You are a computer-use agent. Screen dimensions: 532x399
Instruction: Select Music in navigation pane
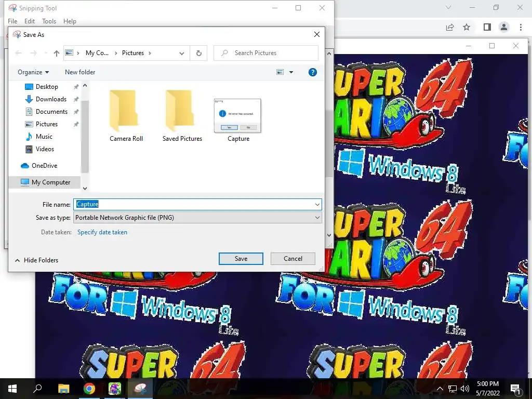pyautogui.click(x=44, y=137)
